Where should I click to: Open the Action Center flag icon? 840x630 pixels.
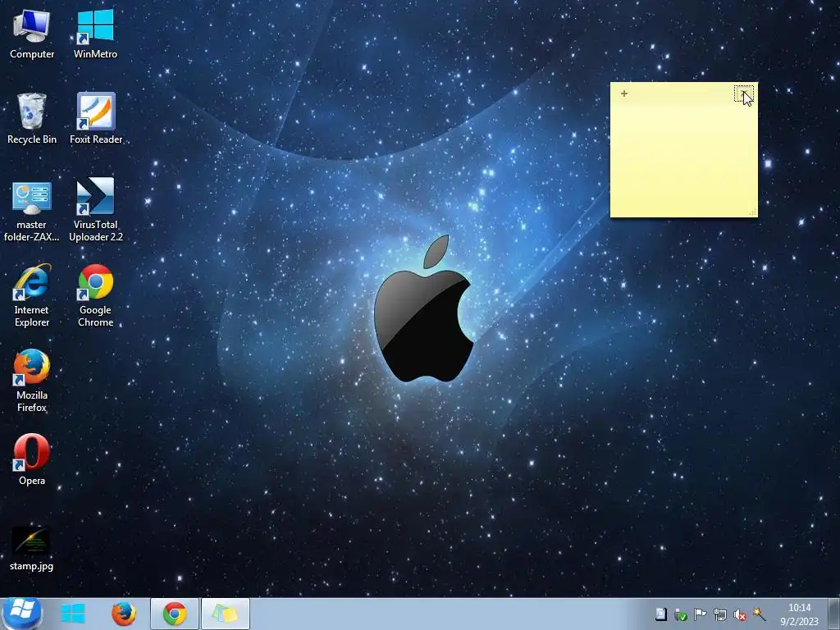(x=701, y=614)
